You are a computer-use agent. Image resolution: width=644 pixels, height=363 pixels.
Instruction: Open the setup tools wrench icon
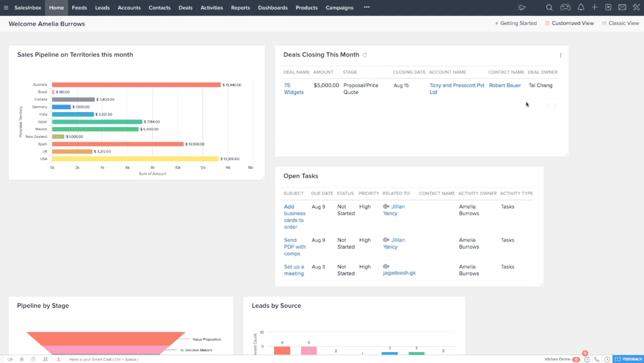[x=636, y=7]
